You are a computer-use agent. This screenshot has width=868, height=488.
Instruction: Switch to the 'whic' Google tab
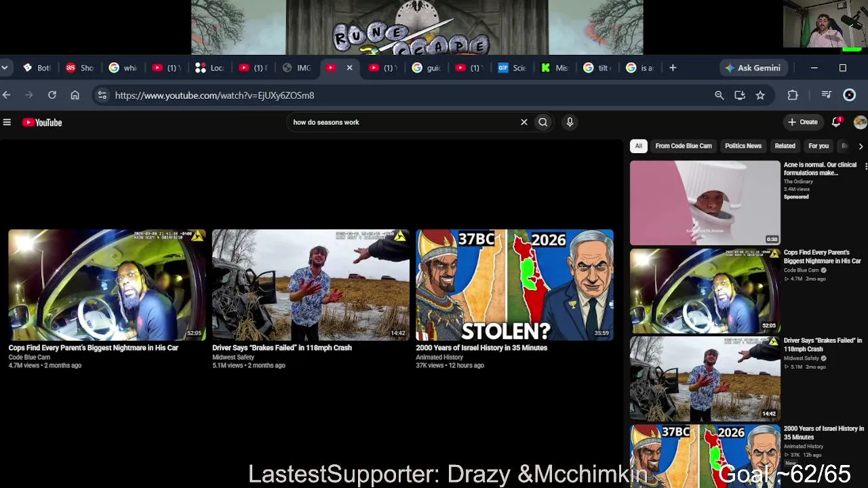[123, 68]
